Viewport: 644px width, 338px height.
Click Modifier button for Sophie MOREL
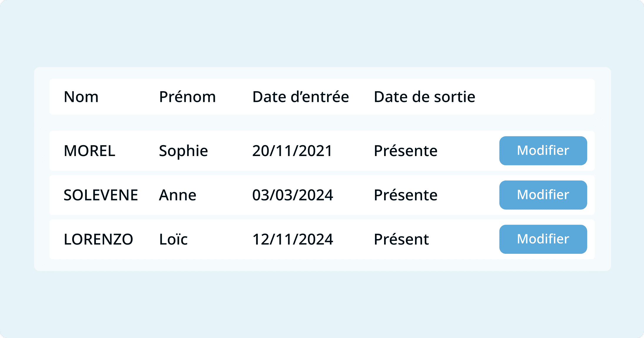(543, 151)
